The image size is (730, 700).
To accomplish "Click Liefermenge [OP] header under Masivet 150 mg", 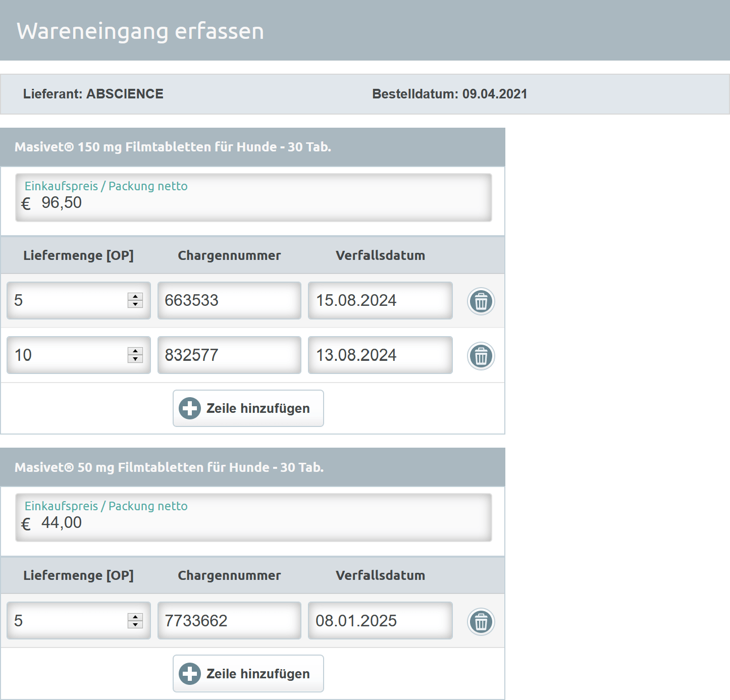I will [x=78, y=255].
